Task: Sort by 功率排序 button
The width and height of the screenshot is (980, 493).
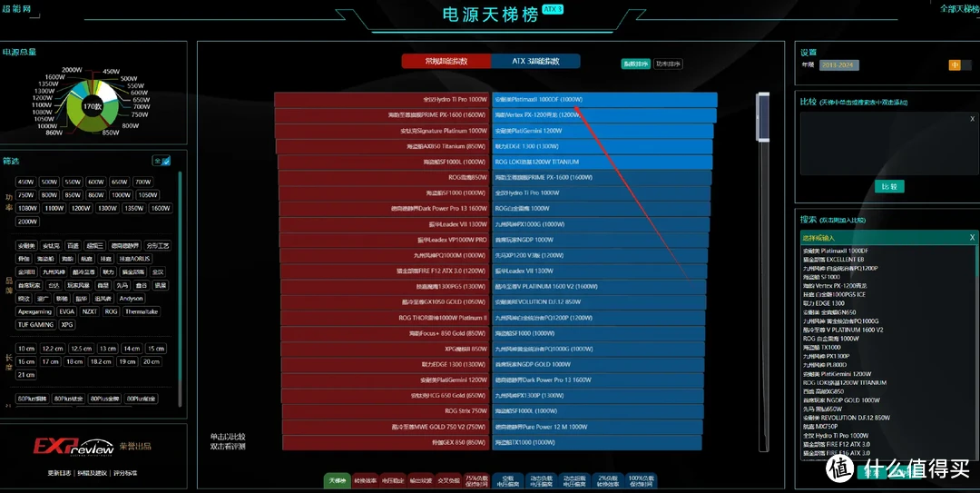Action: [x=668, y=64]
